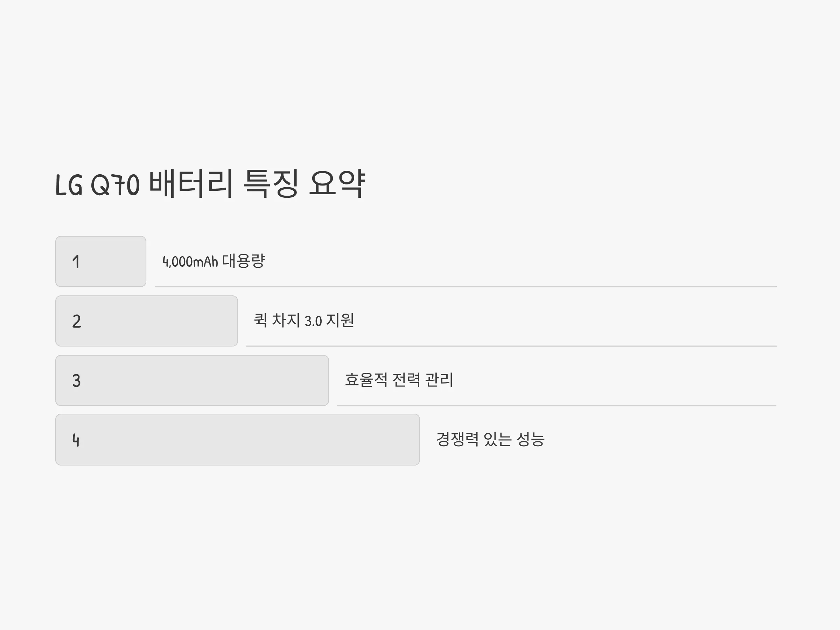This screenshot has height=630, width=840.
Task: Click the 경쟁력 있는 성능 text
Action: pyautogui.click(x=490, y=439)
